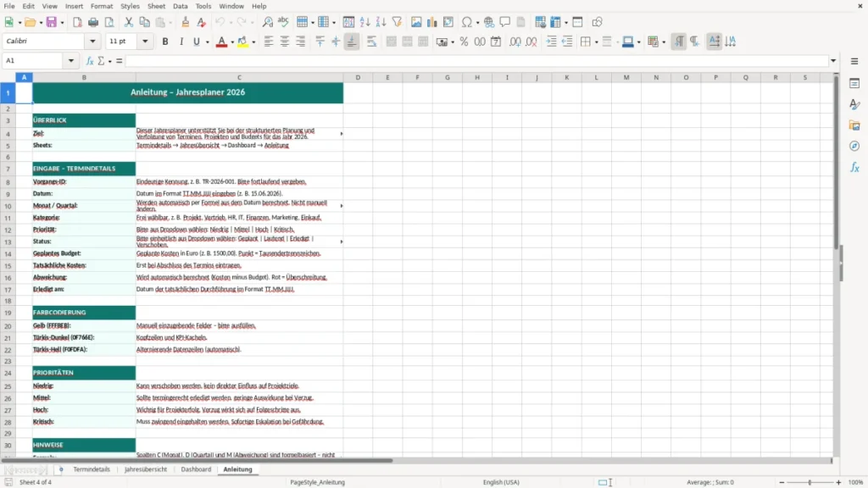
Task: Open the Format menu
Action: (102, 6)
